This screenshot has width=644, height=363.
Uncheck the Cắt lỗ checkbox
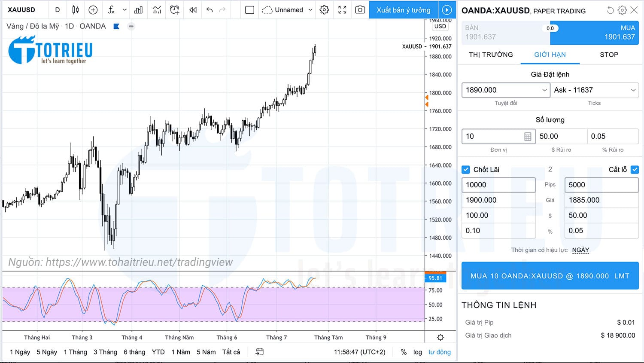click(x=635, y=170)
